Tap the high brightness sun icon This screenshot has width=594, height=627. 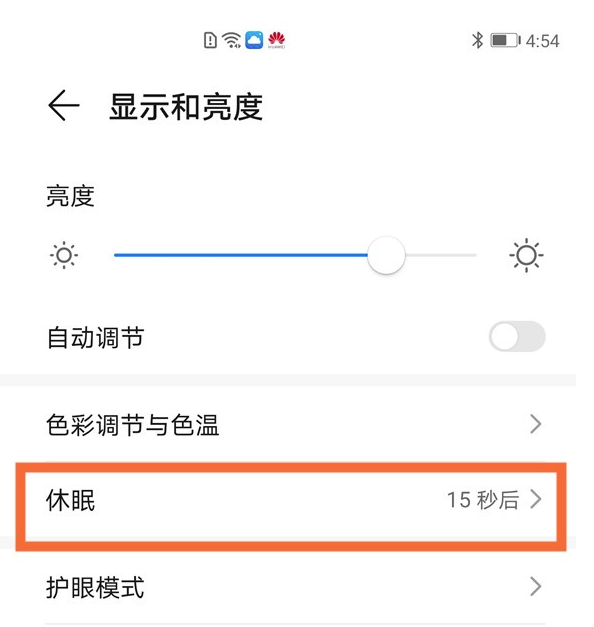click(526, 255)
